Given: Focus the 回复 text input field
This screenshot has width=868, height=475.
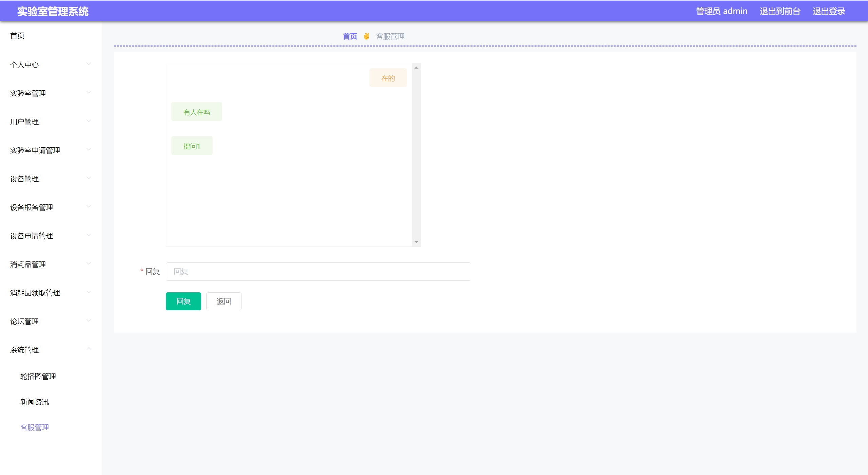Looking at the screenshot, I should (318, 271).
